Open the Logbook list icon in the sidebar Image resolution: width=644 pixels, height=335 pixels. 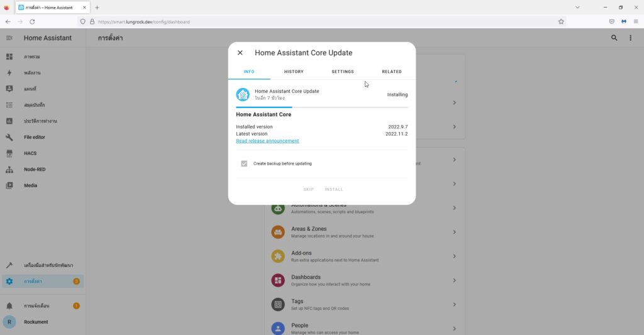[9, 105]
